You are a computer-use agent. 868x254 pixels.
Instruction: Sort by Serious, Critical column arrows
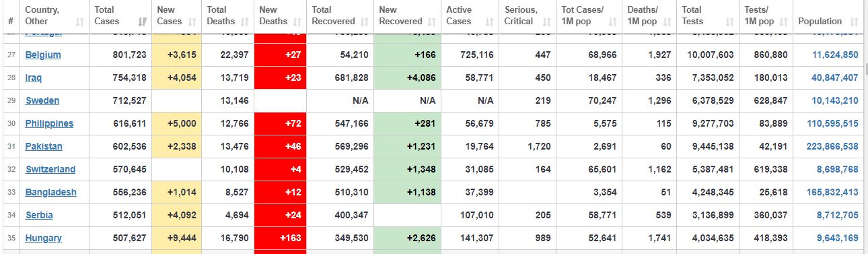pos(546,22)
